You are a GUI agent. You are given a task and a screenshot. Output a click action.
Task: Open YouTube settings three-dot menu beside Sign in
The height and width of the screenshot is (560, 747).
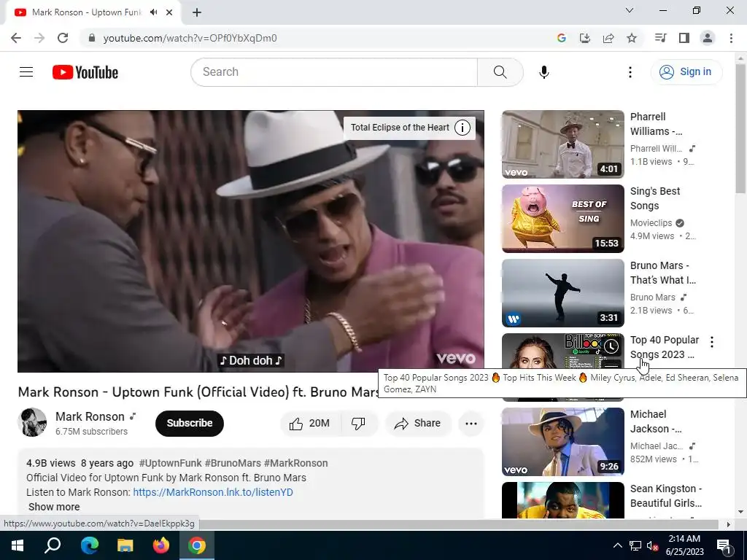630,72
